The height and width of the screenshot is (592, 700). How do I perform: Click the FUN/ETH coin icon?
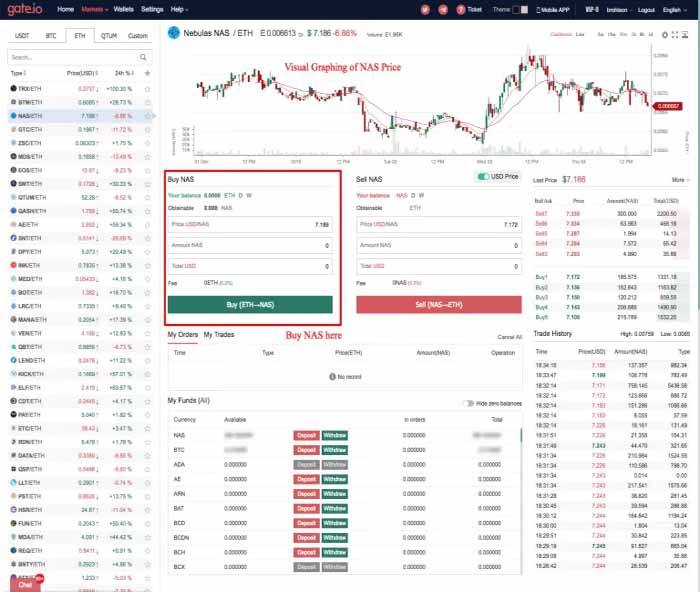point(13,523)
